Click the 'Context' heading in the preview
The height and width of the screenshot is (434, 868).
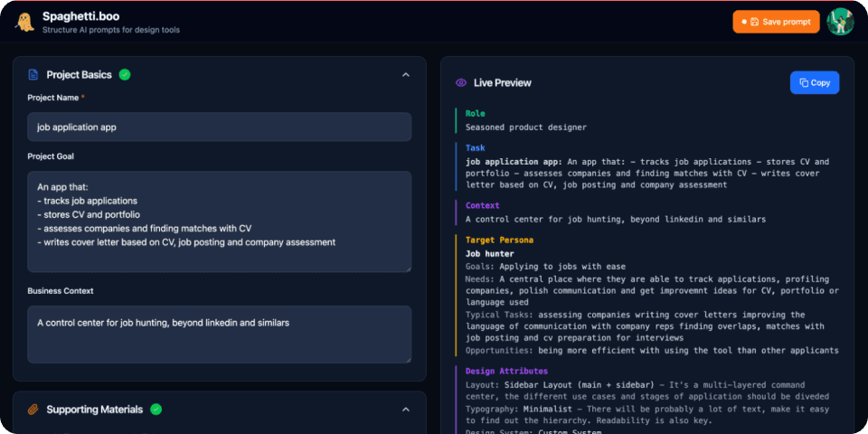coord(483,205)
